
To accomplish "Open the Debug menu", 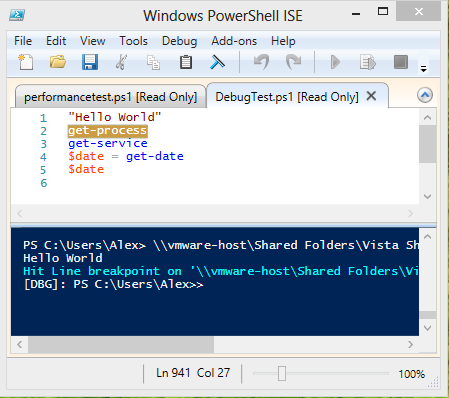I will [179, 41].
